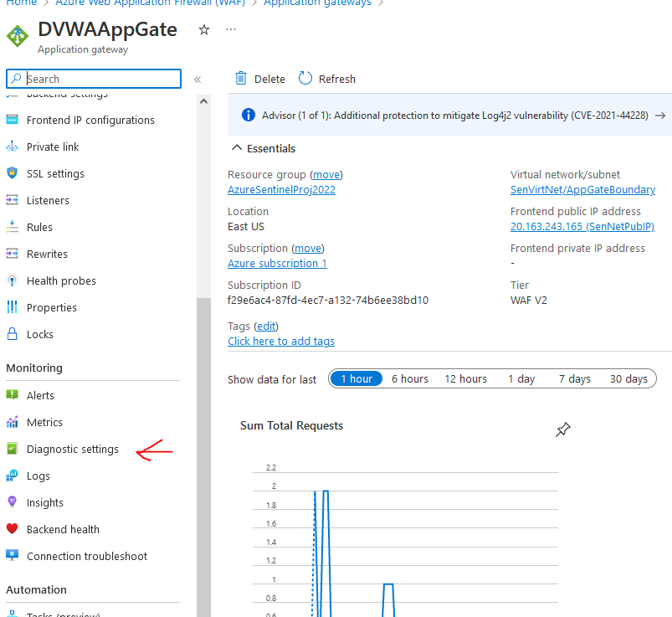This screenshot has width=672, height=617.
Task: Click the Delete trash icon
Action: point(241,79)
